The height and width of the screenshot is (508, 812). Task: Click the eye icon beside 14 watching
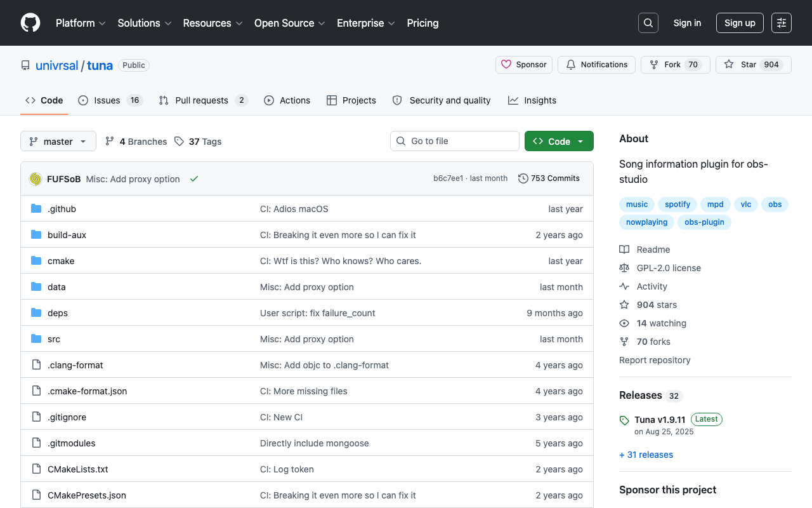click(x=624, y=323)
